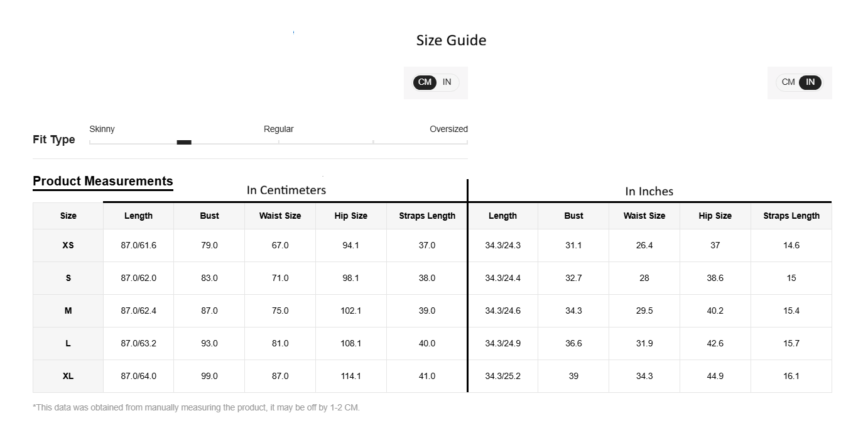Click the Bust header in the centimeters table

pyautogui.click(x=209, y=216)
